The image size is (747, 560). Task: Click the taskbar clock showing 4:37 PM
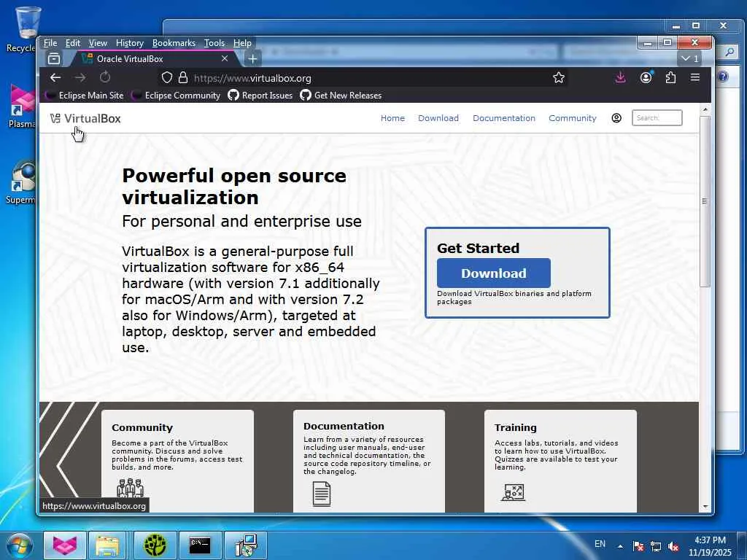(710, 545)
